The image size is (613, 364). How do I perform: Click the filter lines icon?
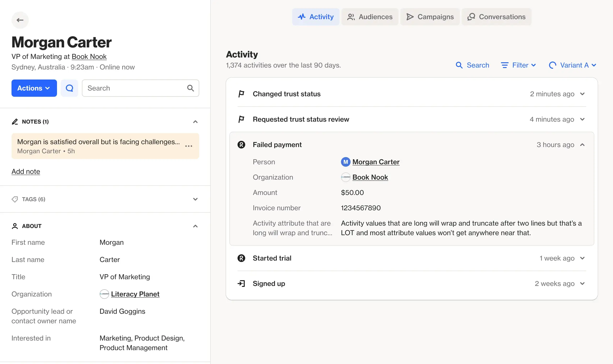click(x=505, y=65)
